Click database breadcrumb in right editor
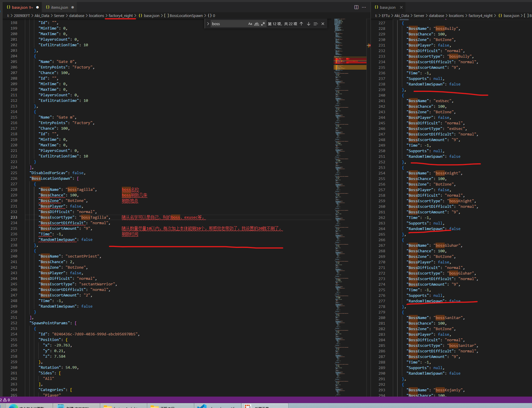 tap(436, 16)
